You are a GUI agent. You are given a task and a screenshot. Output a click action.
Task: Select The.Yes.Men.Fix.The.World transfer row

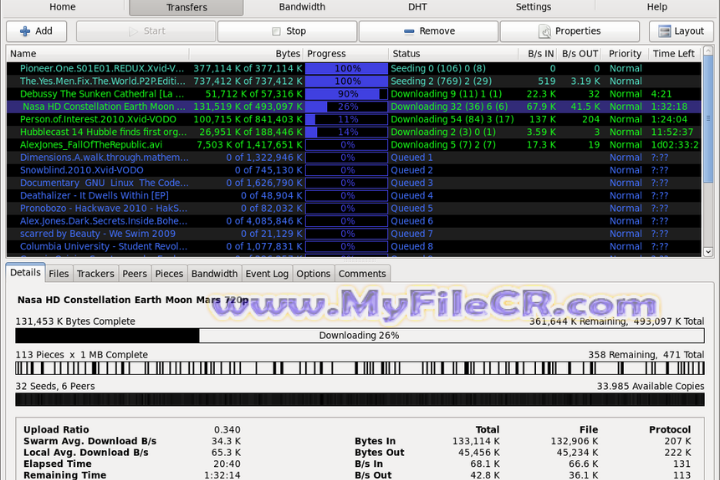354,81
